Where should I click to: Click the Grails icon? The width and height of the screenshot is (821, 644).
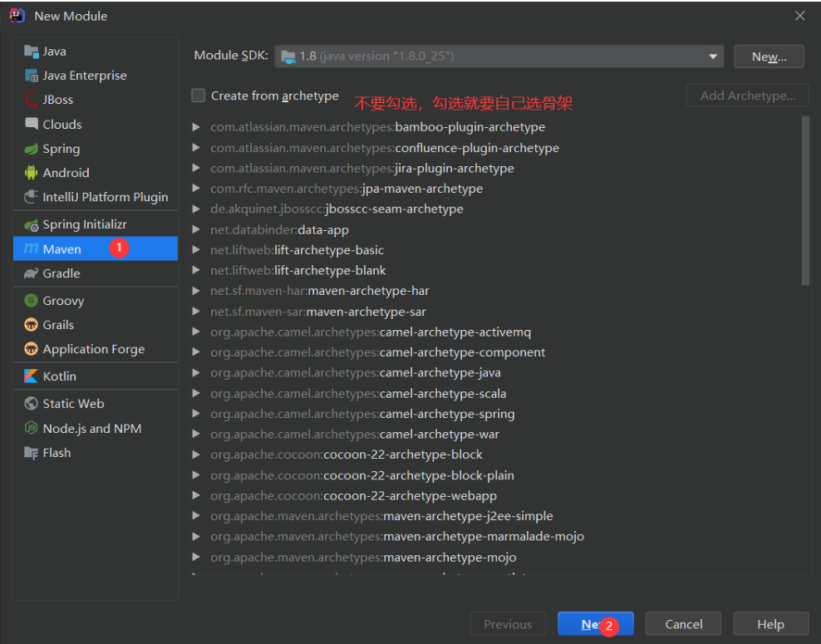[32, 325]
